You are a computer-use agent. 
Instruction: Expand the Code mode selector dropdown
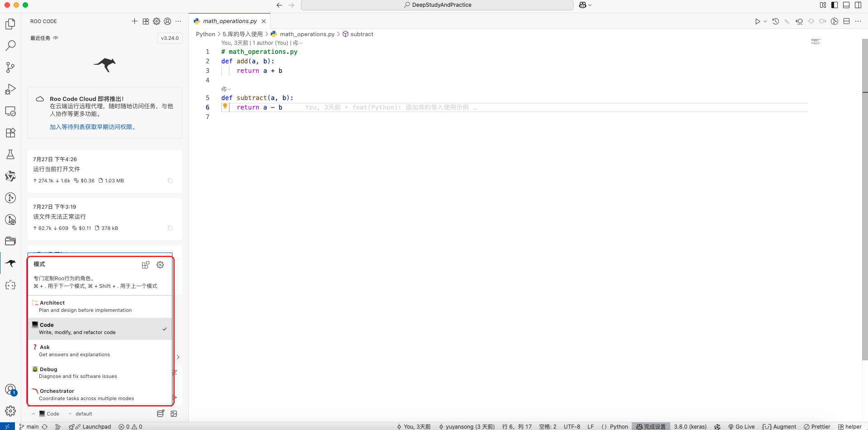point(46,414)
